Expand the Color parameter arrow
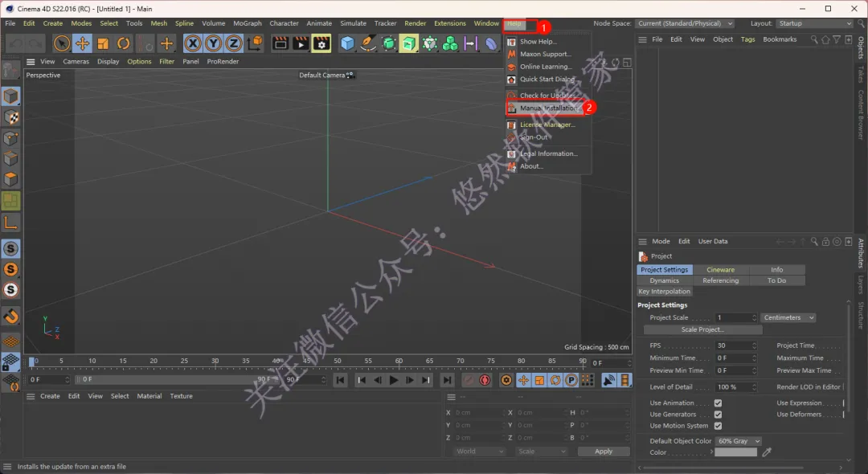The height and width of the screenshot is (474, 868). coord(711,452)
